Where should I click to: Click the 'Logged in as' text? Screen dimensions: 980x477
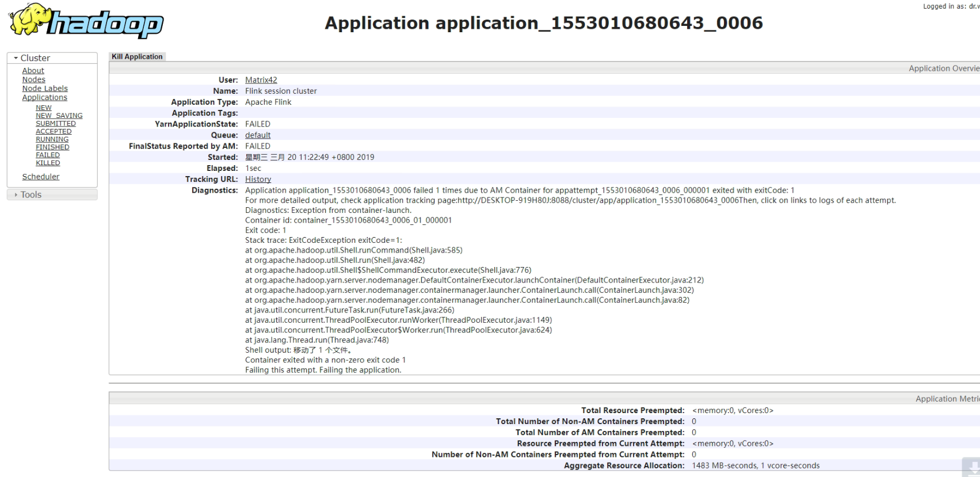[x=951, y=6]
